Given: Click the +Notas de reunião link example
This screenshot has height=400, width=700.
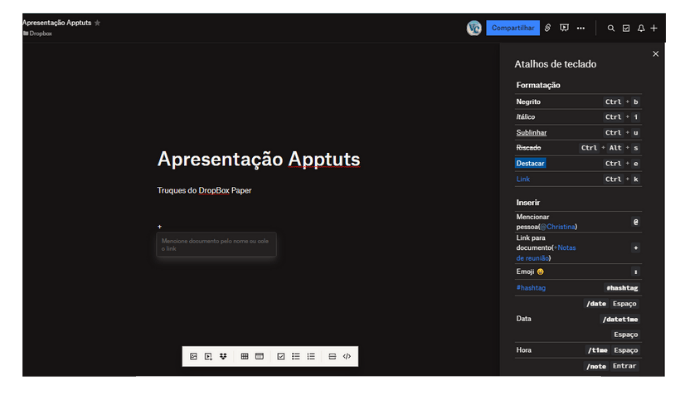Looking at the screenshot, I should pyautogui.click(x=546, y=253).
